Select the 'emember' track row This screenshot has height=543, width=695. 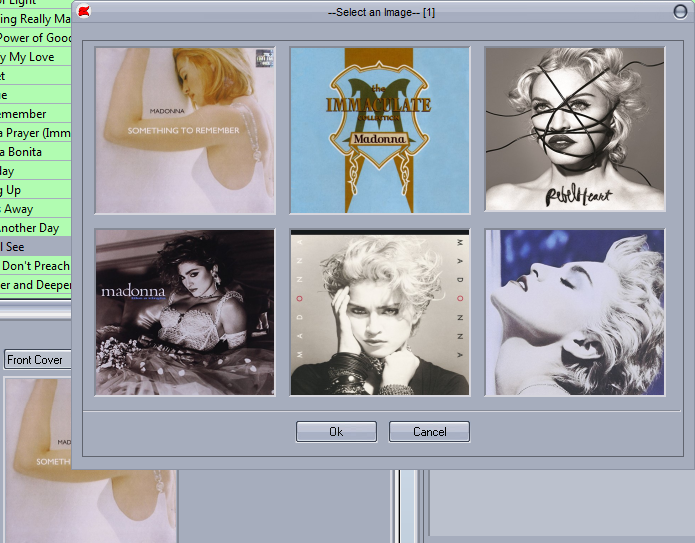click(x=35, y=113)
